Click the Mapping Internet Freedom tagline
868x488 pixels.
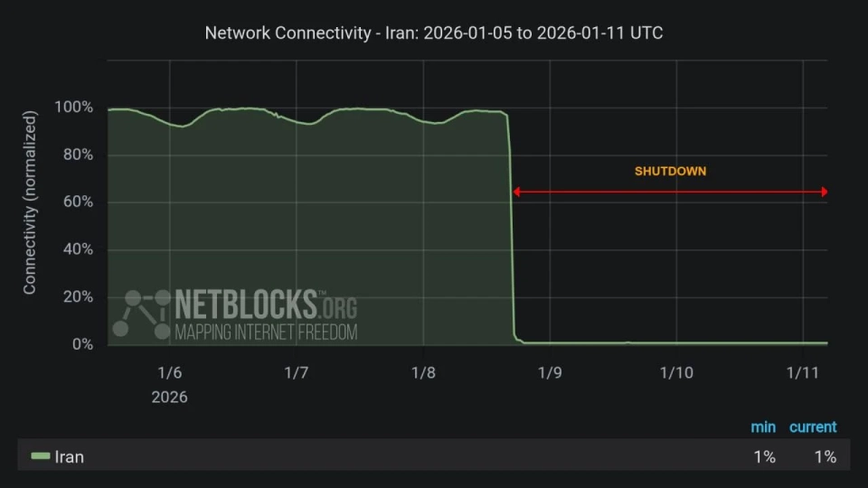(x=266, y=332)
